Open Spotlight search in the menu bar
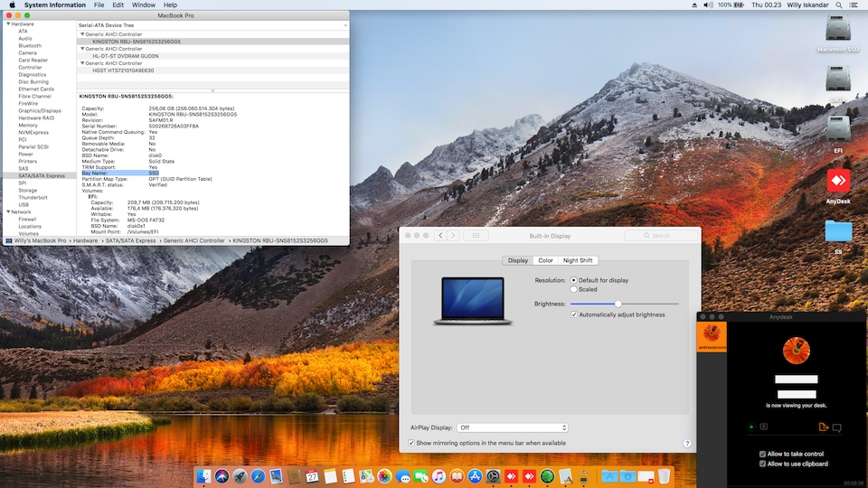Screen dimensions: 868x488 (837, 5)
